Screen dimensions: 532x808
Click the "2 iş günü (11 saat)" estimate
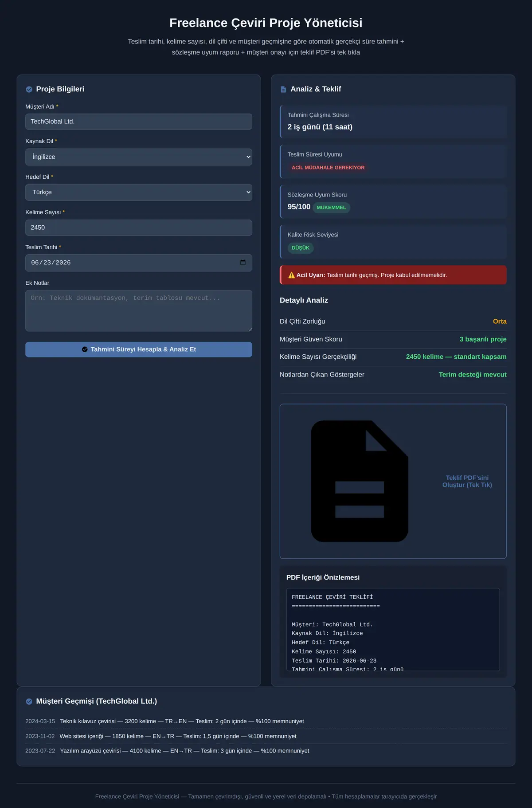[x=320, y=127]
